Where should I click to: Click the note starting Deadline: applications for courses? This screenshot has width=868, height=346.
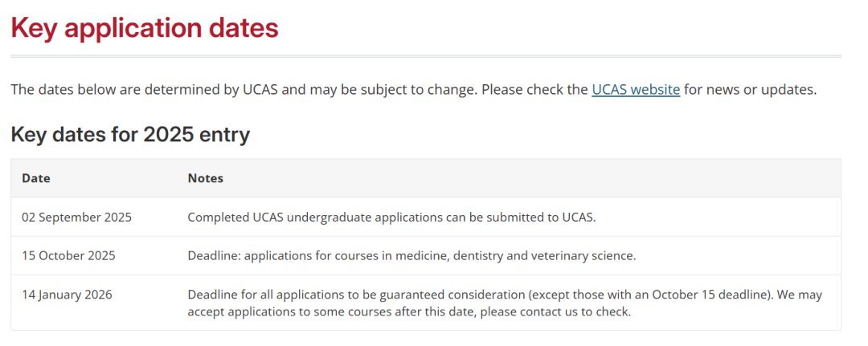pyautogui.click(x=411, y=256)
